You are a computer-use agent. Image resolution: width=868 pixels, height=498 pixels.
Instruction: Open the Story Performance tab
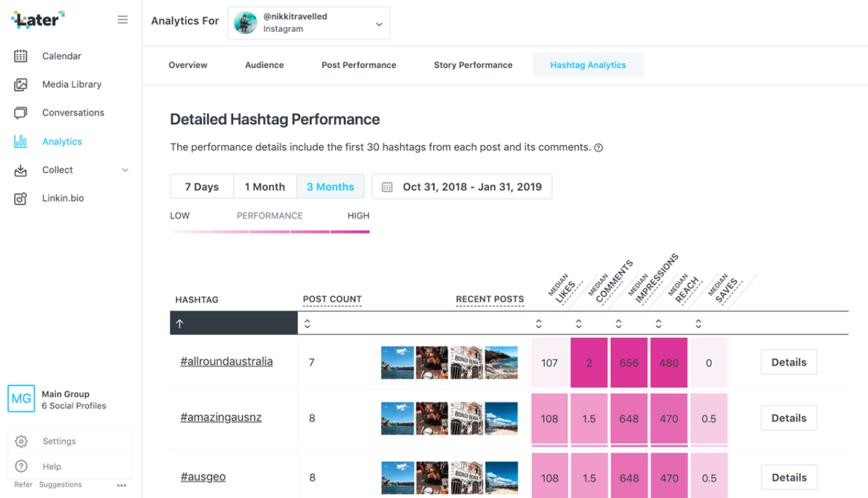click(473, 65)
